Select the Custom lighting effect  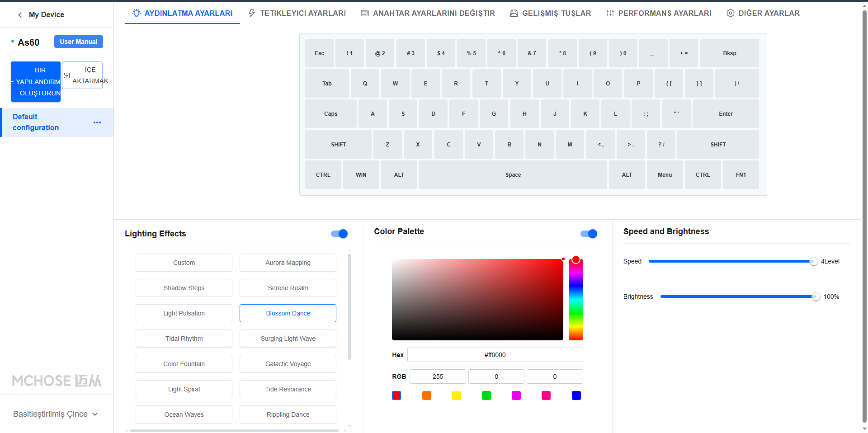[x=184, y=263]
